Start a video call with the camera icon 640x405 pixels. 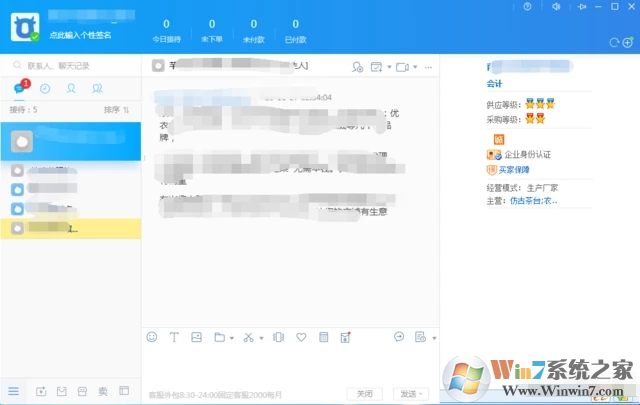coord(402,67)
